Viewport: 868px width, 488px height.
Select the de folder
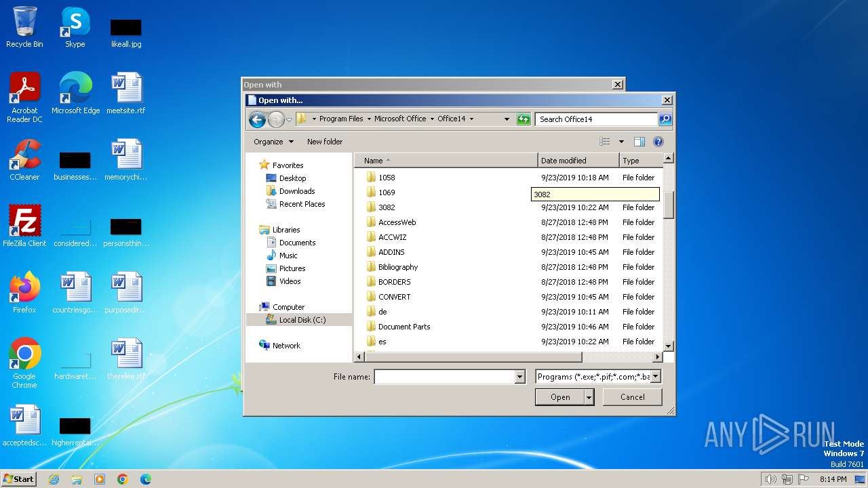coord(382,312)
